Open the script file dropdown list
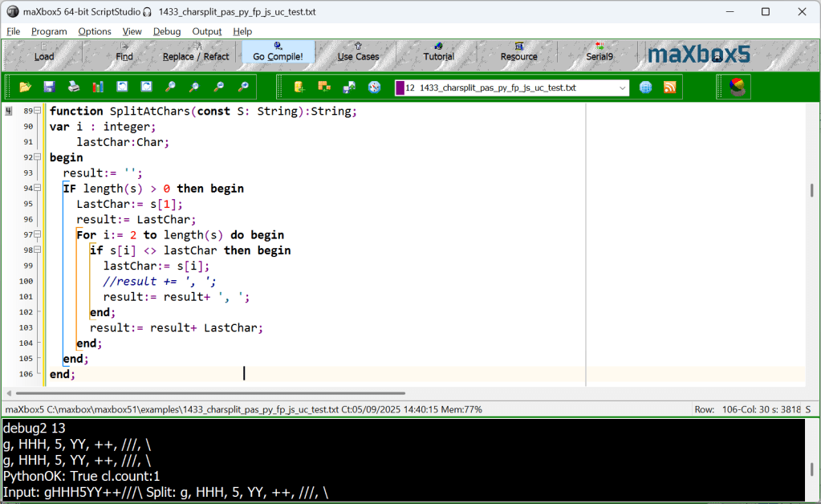The image size is (821, 504). [x=624, y=88]
